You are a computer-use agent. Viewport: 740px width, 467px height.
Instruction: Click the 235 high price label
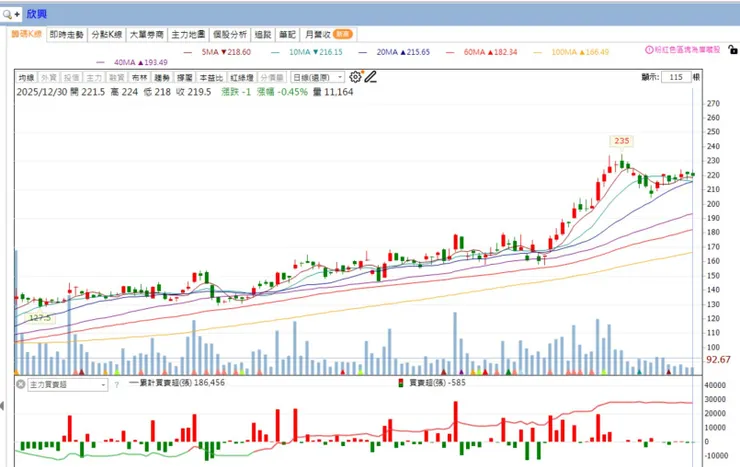[x=622, y=141]
